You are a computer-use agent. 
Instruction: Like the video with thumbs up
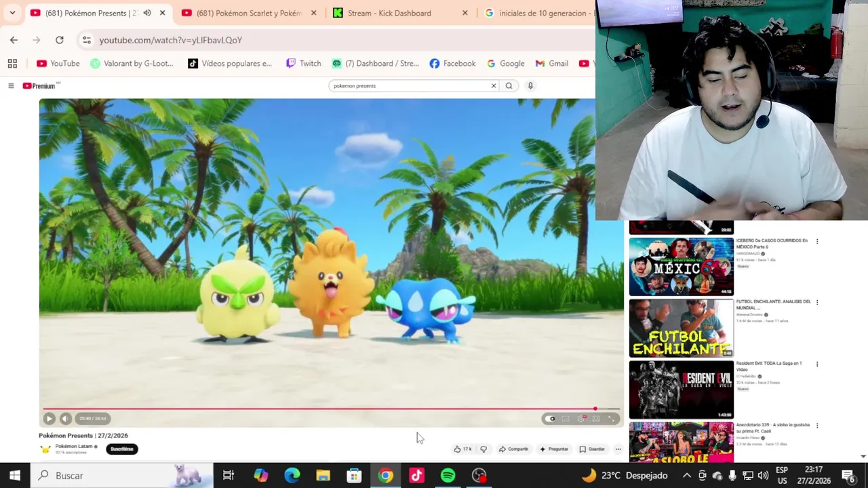coord(462,449)
